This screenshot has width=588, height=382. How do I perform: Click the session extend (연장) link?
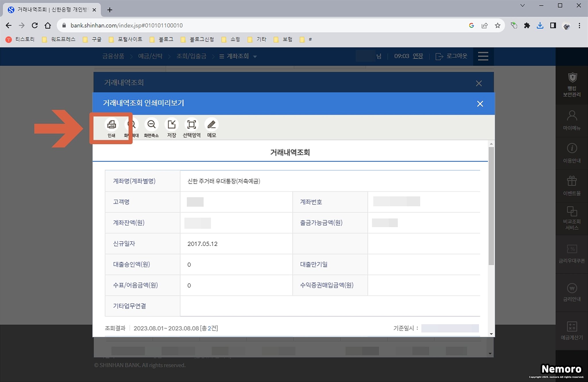(x=418, y=56)
